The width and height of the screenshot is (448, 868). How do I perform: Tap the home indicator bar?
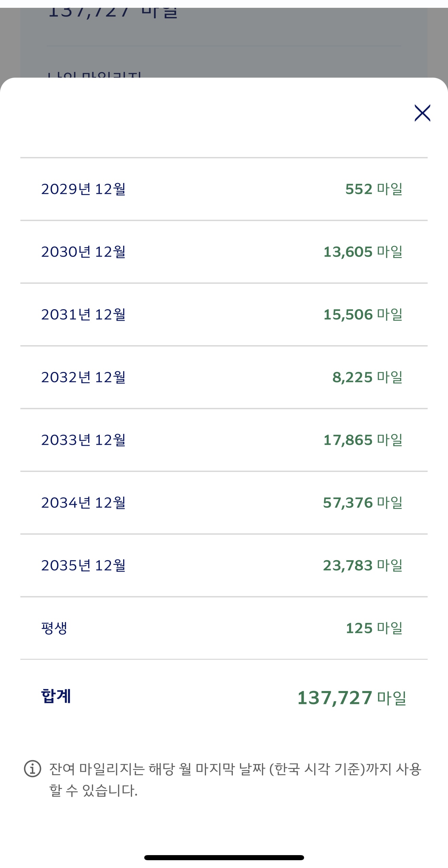[224, 857]
